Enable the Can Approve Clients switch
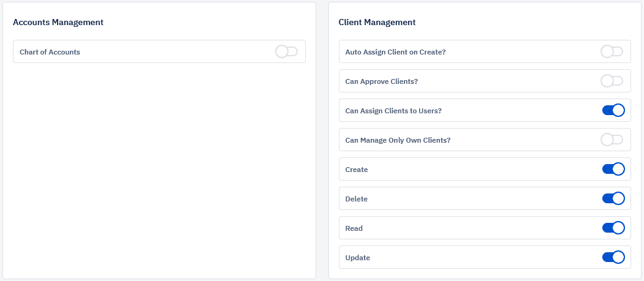The width and height of the screenshot is (644, 281). 612,81
